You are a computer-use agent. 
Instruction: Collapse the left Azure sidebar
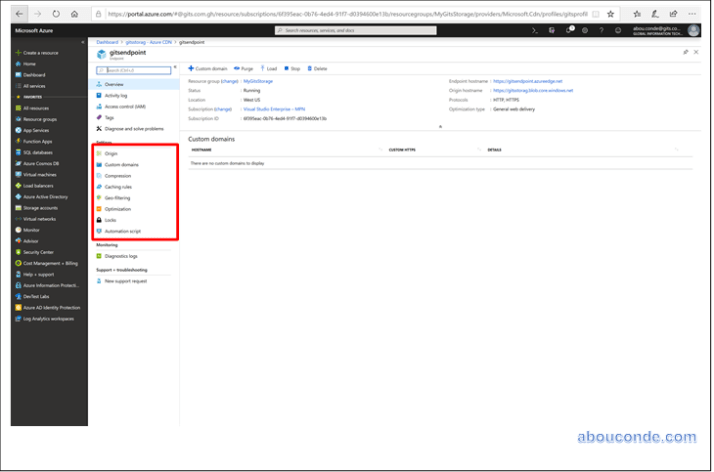(85, 43)
